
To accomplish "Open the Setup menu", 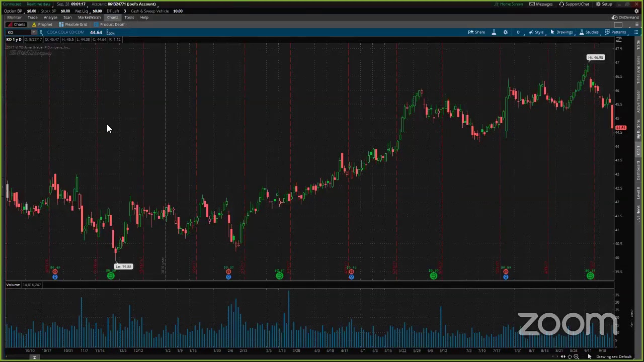I will coord(604,4).
